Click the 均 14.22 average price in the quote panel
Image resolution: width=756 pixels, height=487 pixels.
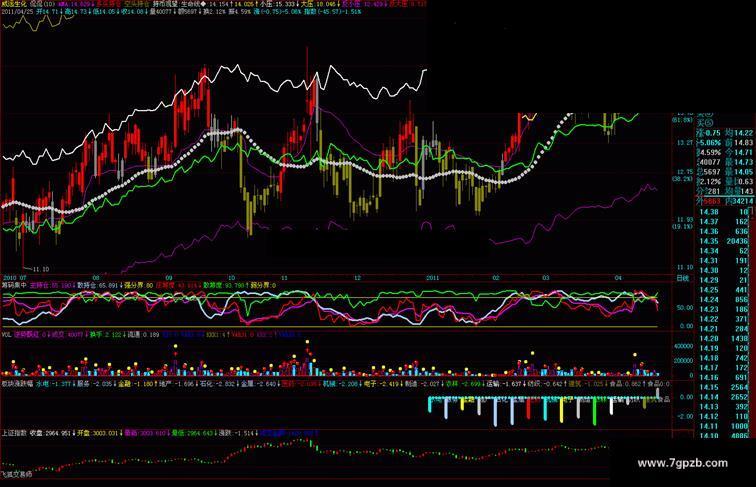pos(738,133)
